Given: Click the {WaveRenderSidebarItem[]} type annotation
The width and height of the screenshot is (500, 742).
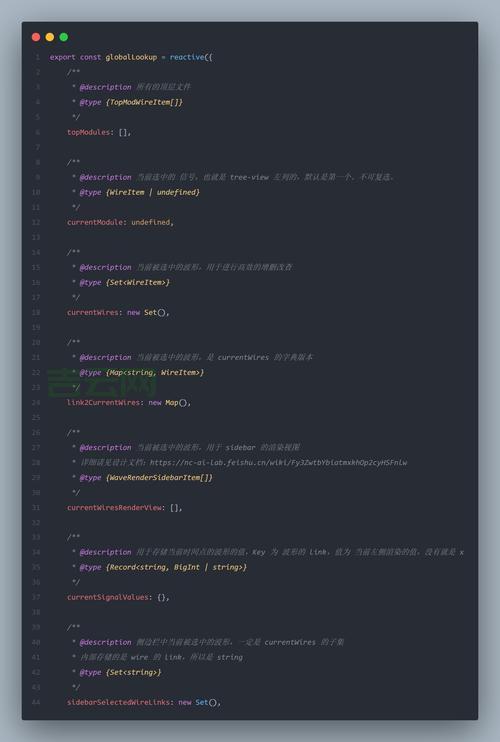Looking at the screenshot, I should tap(159, 477).
